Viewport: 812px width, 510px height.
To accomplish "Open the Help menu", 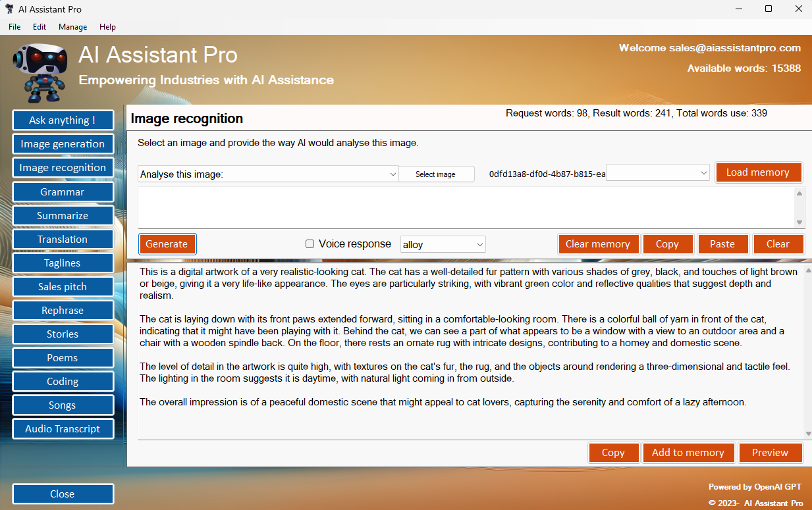I will tap(107, 27).
